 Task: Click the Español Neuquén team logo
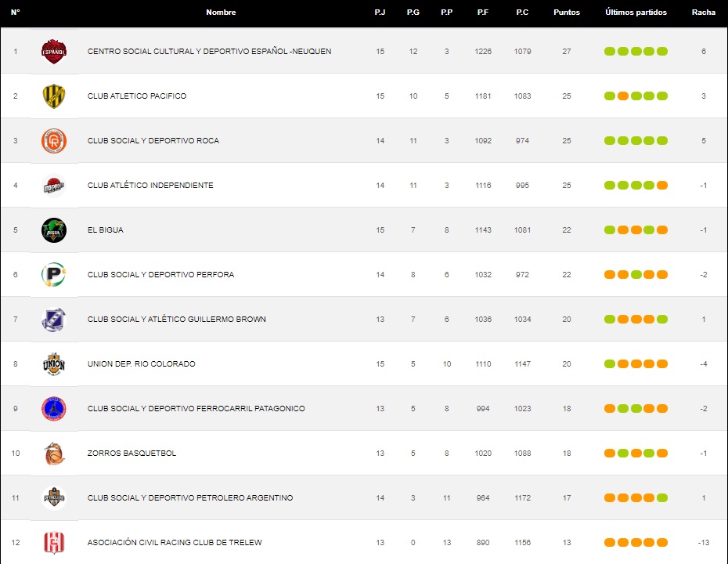pos(53,52)
